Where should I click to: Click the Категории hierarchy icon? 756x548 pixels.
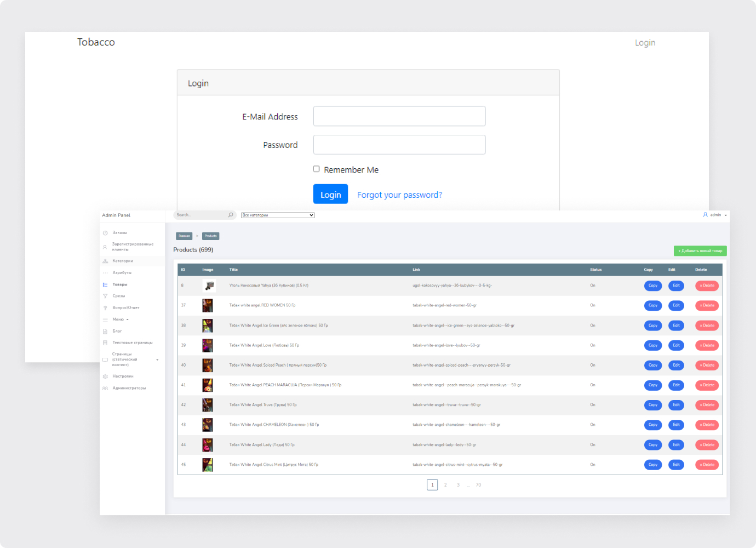point(105,261)
